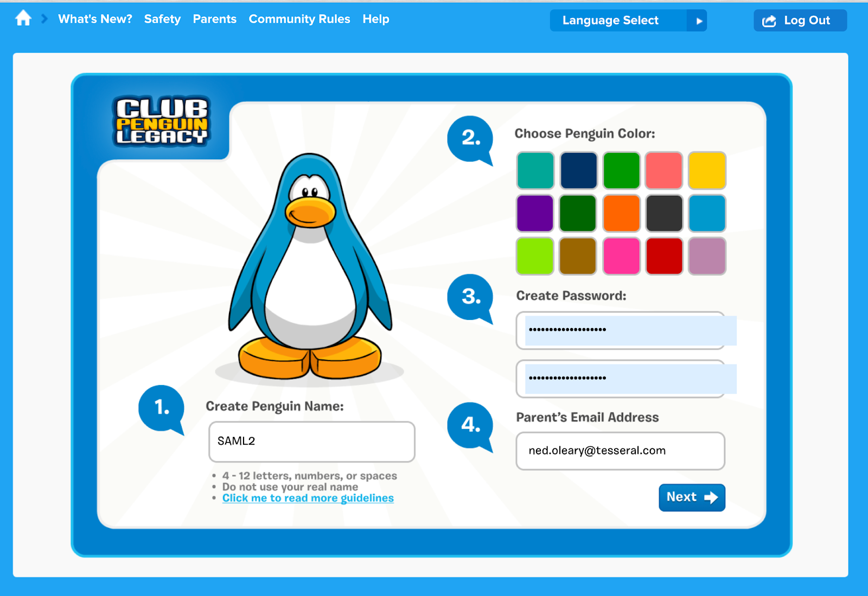Click the 'Parent's Email Address' label
The width and height of the screenshot is (868, 596).
point(588,417)
